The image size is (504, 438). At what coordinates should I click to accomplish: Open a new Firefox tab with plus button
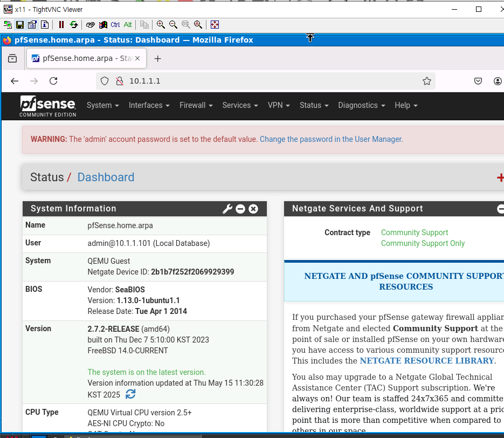click(157, 59)
